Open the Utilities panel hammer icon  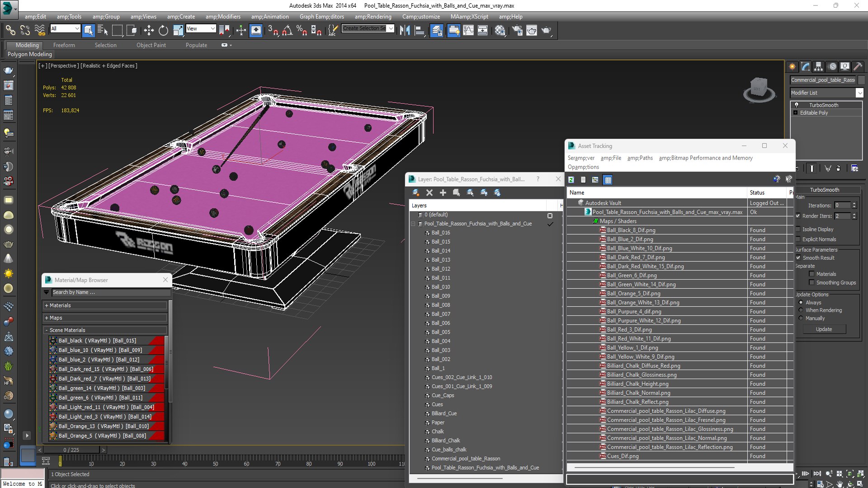tap(858, 66)
